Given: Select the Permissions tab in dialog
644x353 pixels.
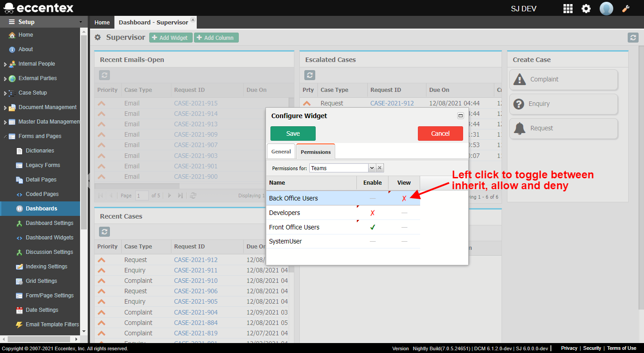Looking at the screenshot, I should tap(316, 152).
